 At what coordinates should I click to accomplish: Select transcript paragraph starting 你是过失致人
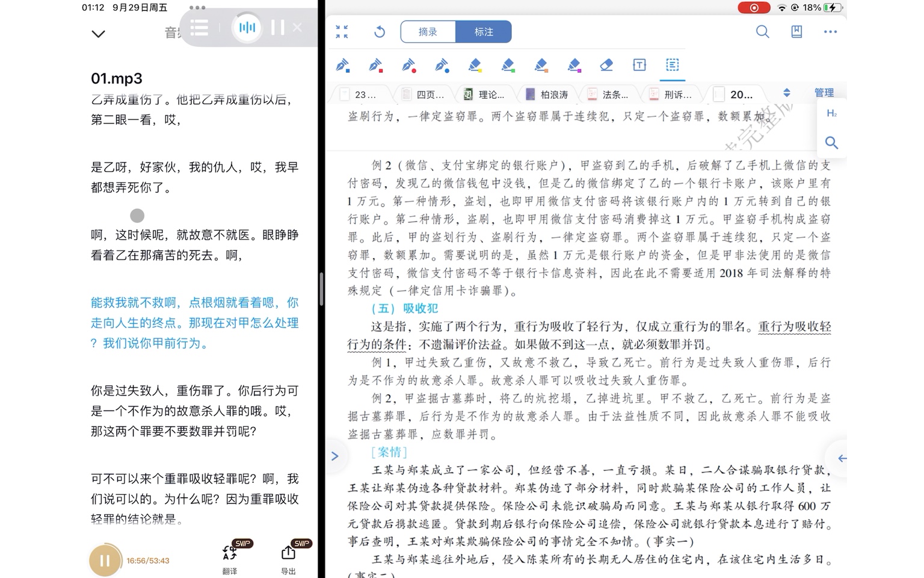coord(194,411)
